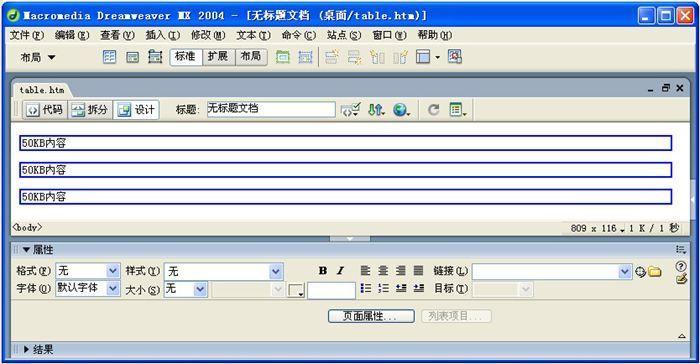Click the Align Left icon

coord(365,270)
